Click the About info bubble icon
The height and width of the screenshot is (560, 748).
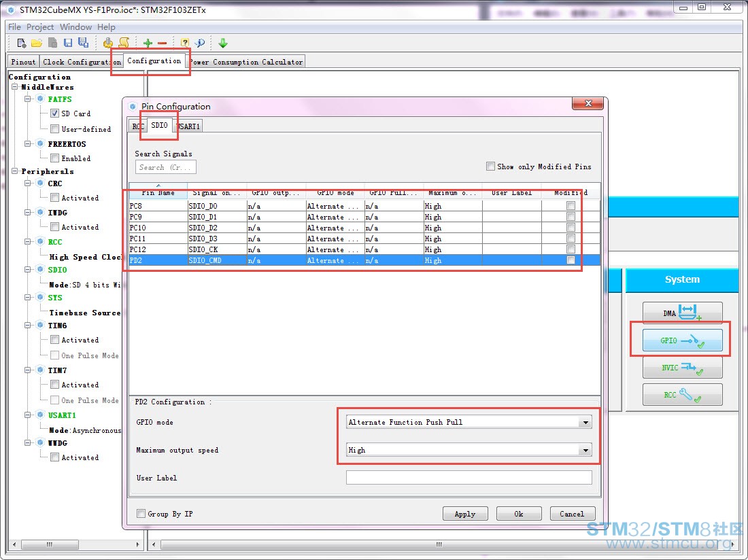pos(200,43)
